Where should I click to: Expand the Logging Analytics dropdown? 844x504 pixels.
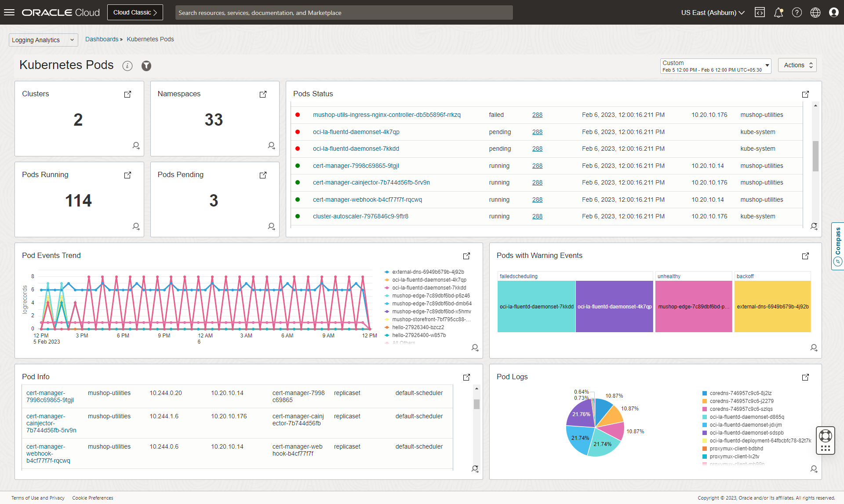43,40
